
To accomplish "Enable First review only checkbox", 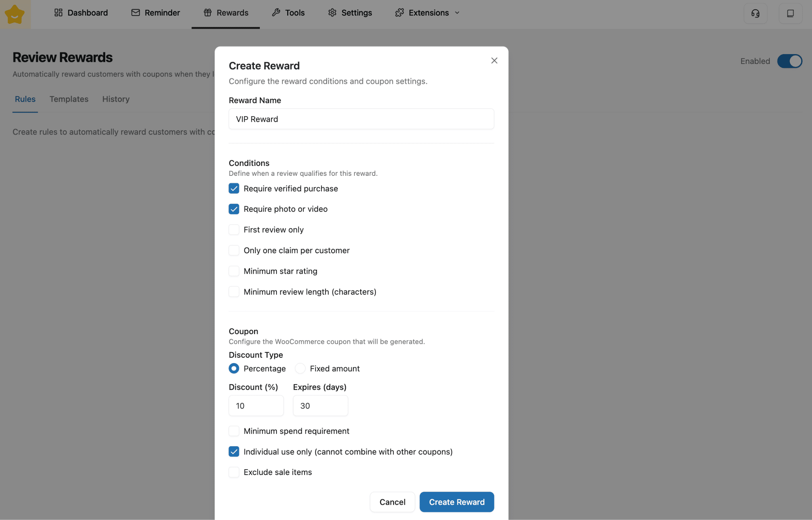I will coord(234,230).
